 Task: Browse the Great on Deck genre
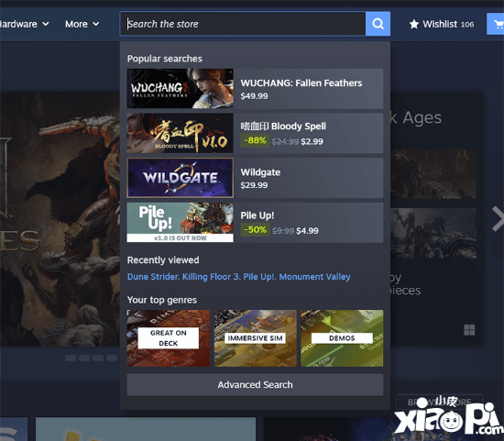(x=168, y=338)
